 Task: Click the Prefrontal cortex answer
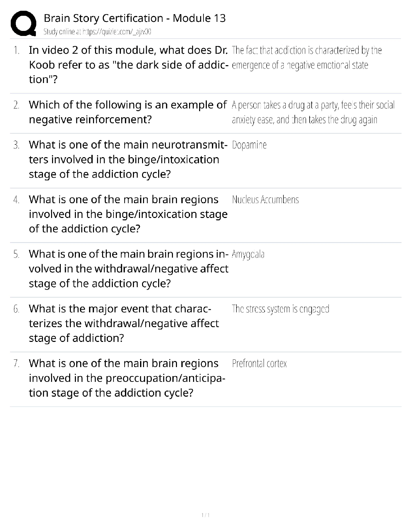[x=259, y=364]
